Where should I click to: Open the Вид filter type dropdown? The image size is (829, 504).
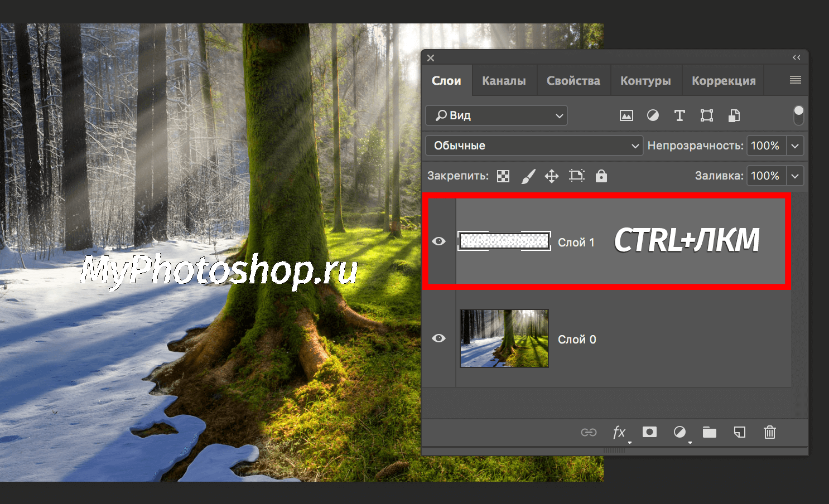pyautogui.click(x=497, y=115)
